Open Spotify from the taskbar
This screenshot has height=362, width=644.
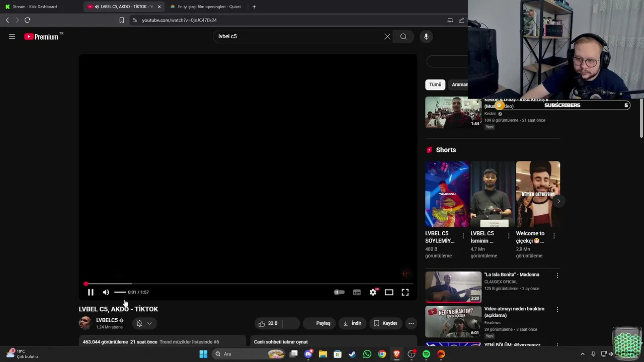point(426,354)
